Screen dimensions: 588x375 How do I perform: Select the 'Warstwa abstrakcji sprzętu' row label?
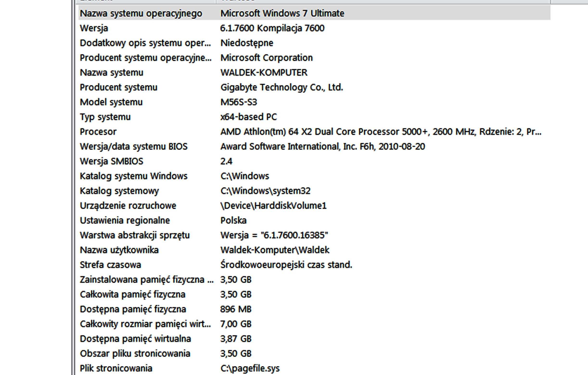[134, 235]
